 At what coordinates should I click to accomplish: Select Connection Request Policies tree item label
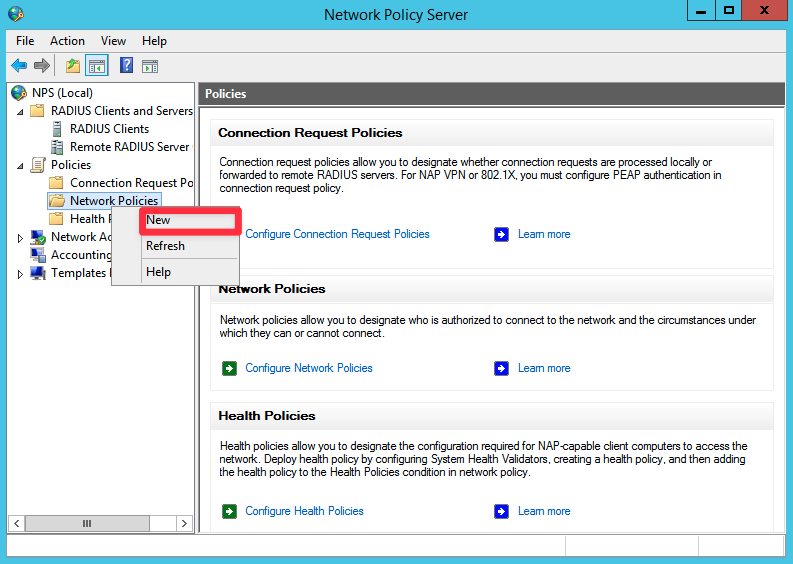131,183
